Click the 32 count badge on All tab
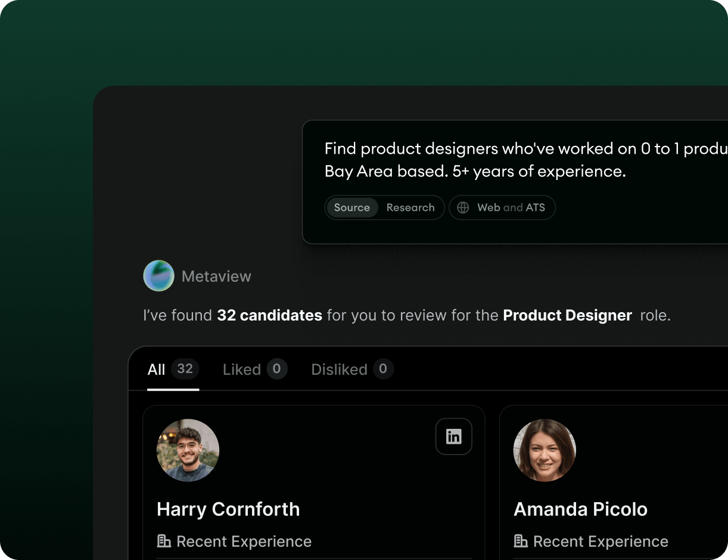Image resolution: width=728 pixels, height=560 pixels. coord(185,369)
